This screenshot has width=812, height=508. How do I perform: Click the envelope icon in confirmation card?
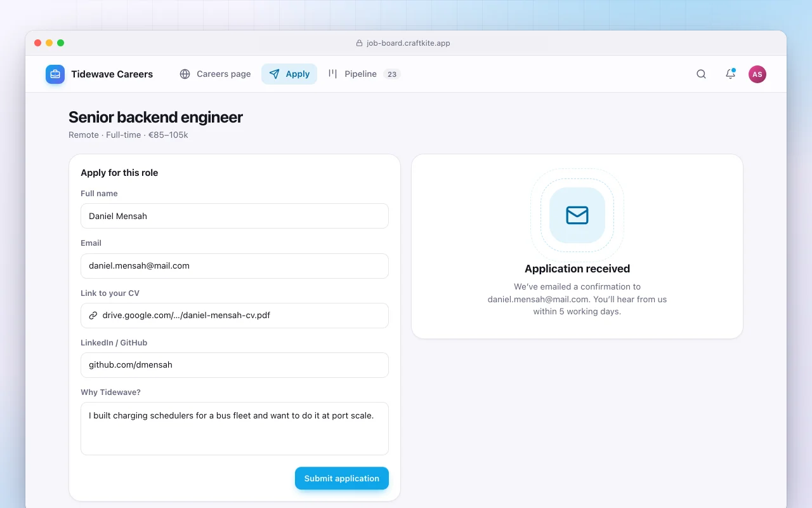coord(577,215)
